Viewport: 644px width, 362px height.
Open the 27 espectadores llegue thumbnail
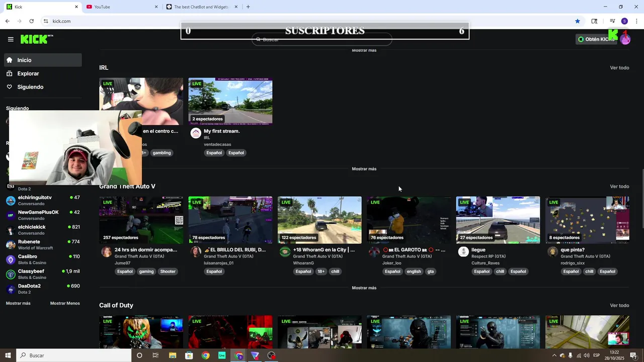pyautogui.click(x=498, y=220)
